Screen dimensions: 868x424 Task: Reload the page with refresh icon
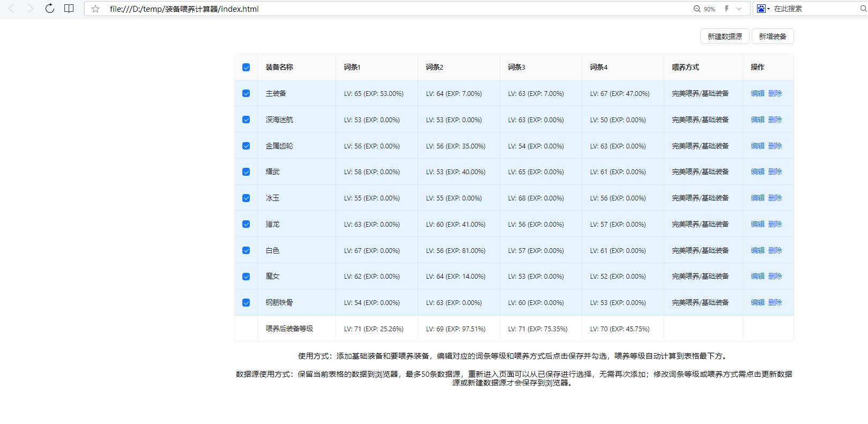coord(49,9)
